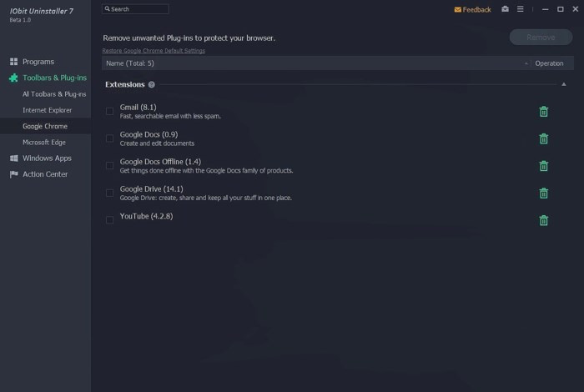584x392 pixels.
Task: Select the YouTube extension checkbox
Action: pyautogui.click(x=109, y=220)
